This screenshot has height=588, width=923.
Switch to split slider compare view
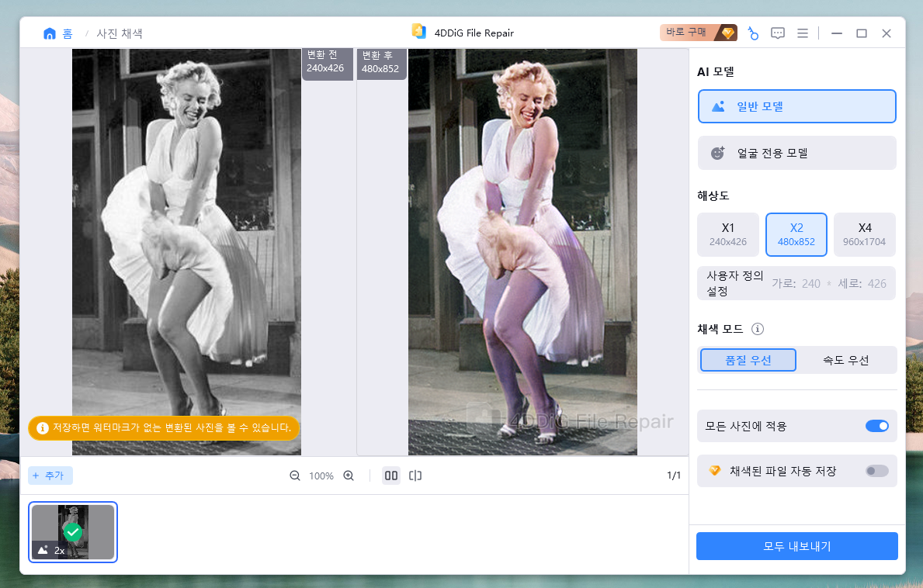point(415,476)
